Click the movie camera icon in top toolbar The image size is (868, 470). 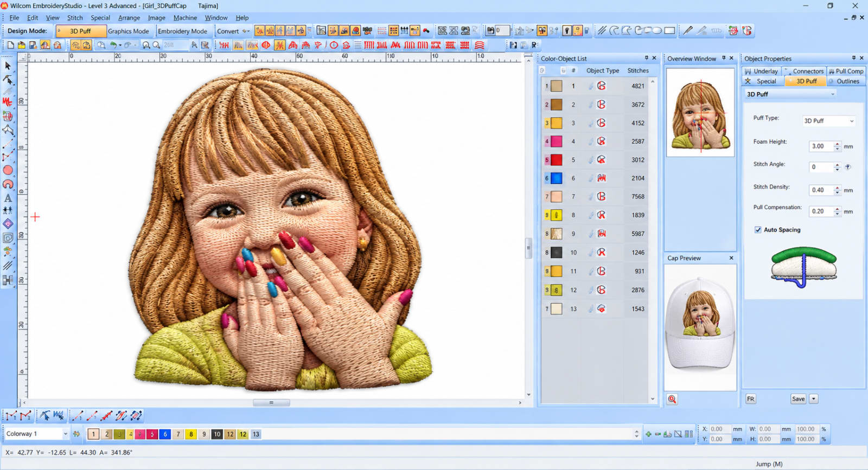(x=367, y=30)
